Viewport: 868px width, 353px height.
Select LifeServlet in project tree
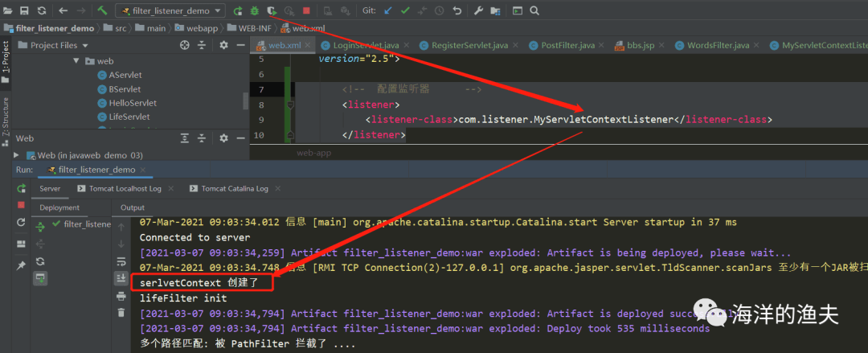click(124, 117)
